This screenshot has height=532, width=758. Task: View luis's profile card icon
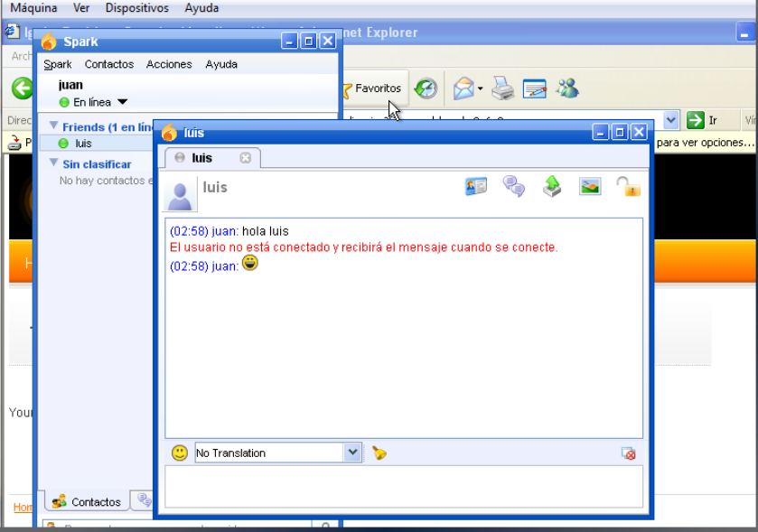(476, 187)
